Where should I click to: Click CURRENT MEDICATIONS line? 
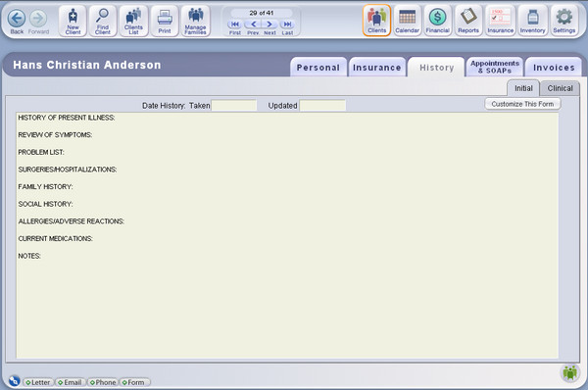point(56,238)
